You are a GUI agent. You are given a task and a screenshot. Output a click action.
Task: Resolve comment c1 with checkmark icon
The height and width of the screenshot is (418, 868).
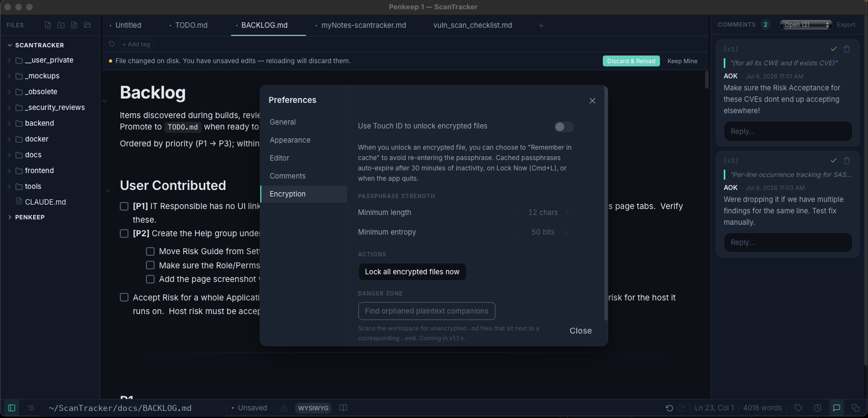(x=833, y=49)
